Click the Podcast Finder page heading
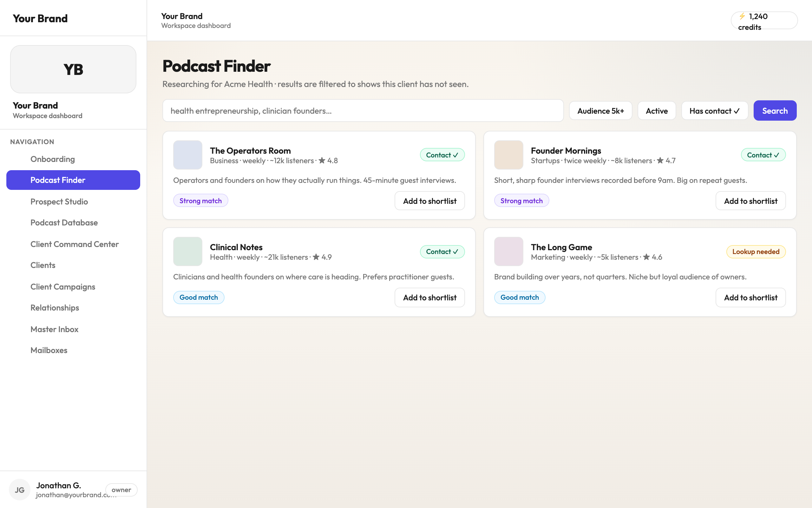 click(216, 66)
